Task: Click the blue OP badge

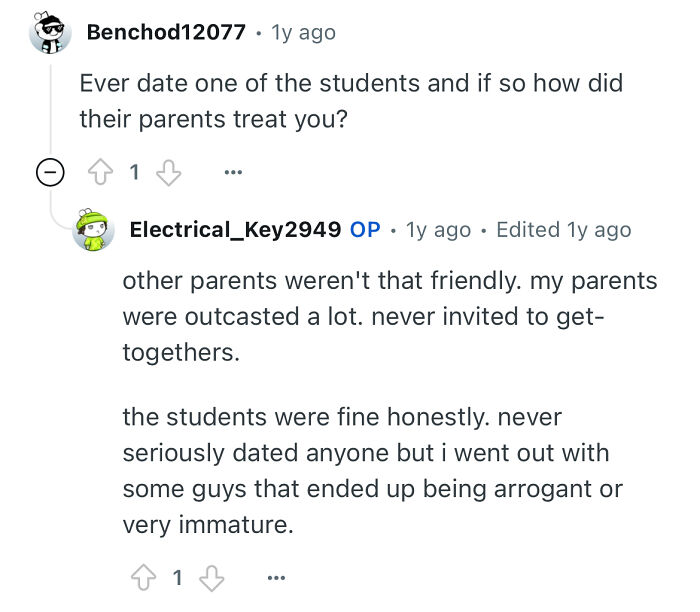Action: coord(365,230)
